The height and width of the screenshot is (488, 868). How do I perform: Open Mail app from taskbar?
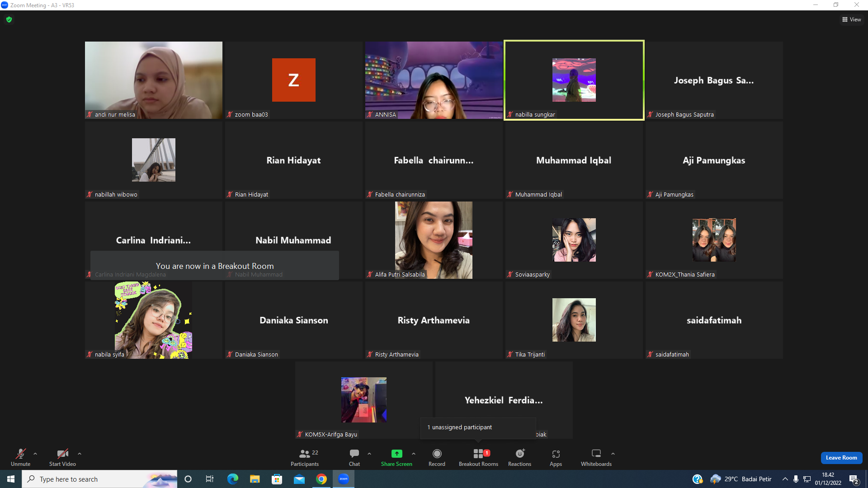(299, 479)
